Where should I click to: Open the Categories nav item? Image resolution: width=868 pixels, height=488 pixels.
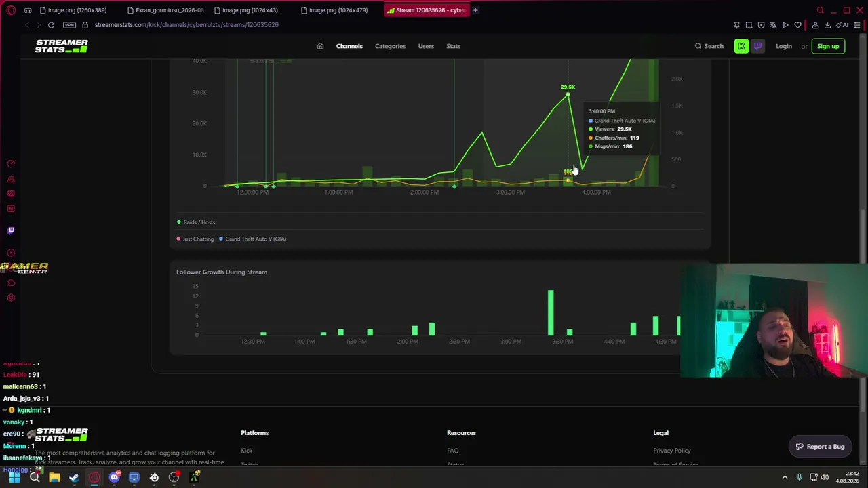(390, 46)
